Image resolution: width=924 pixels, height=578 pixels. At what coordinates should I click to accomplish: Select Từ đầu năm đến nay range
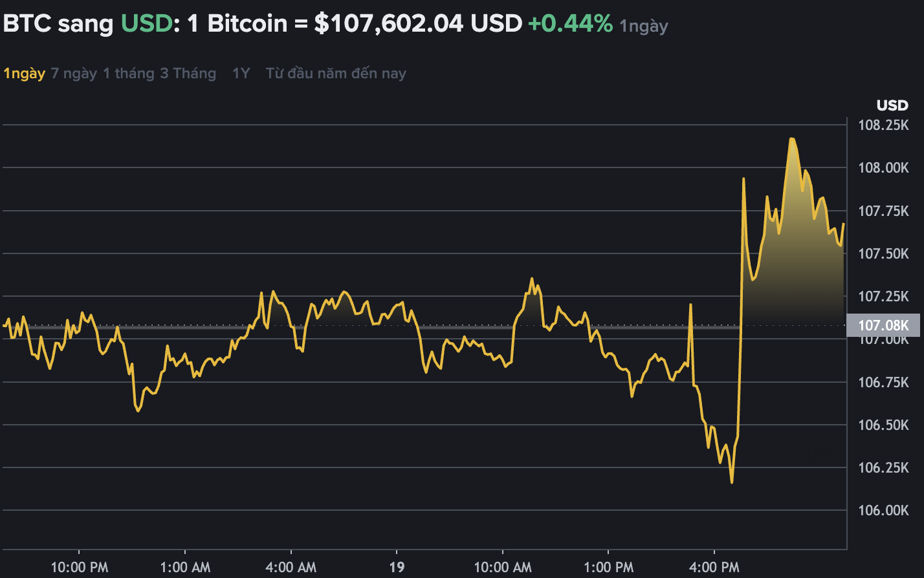pyautogui.click(x=336, y=74)
